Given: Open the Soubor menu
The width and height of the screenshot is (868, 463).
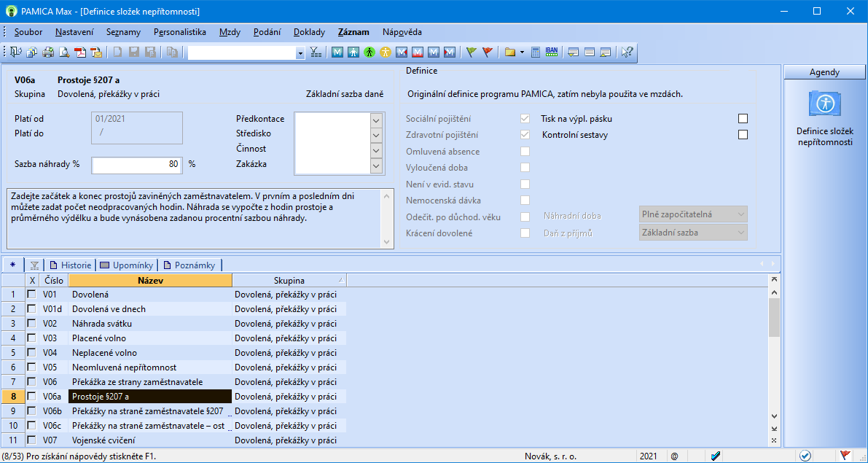Looking at the screenshot, I should click(x=28, y=32).
